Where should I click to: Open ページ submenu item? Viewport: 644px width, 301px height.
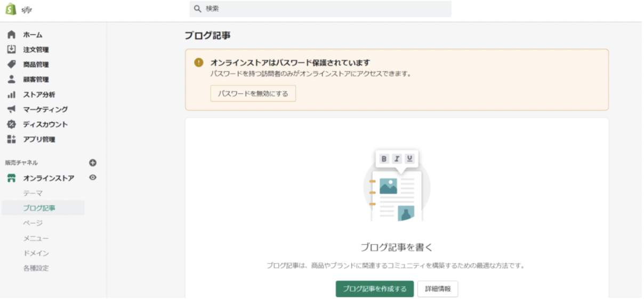33,223
